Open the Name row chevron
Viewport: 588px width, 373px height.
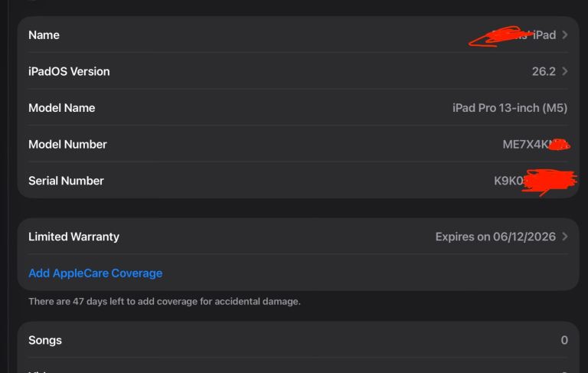(x=565, y=35)
